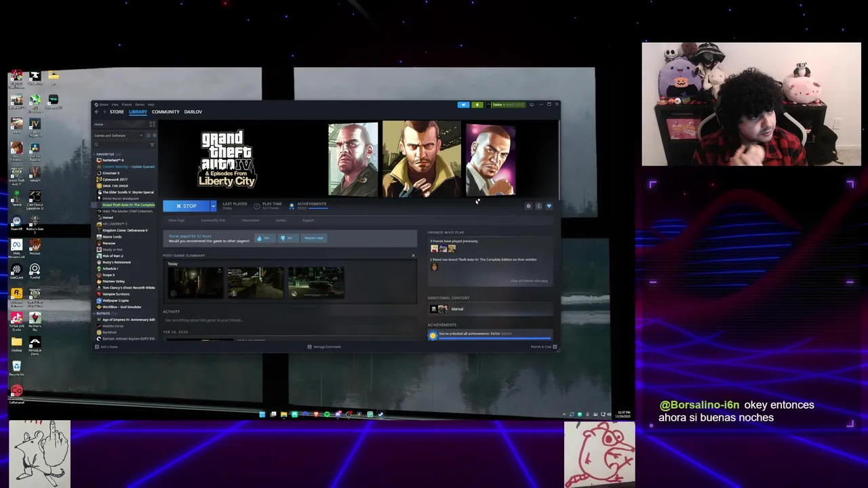
Task: Open game settings gear icon
Action: (528, 206)
